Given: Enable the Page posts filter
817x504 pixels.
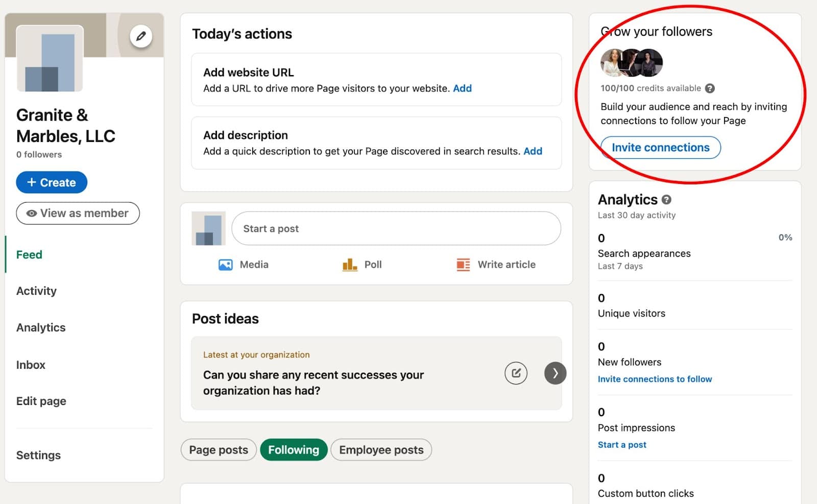Looking at the screenshot, I should point(218,450).
